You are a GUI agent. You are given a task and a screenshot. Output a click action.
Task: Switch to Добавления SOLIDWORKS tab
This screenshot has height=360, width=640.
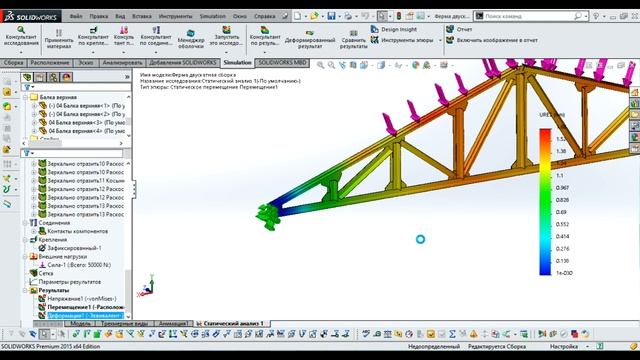click(x=182, y=63)
